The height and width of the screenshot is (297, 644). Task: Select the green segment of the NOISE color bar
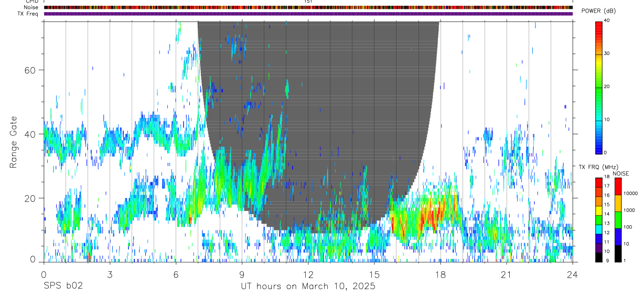(x=618, y=220)
